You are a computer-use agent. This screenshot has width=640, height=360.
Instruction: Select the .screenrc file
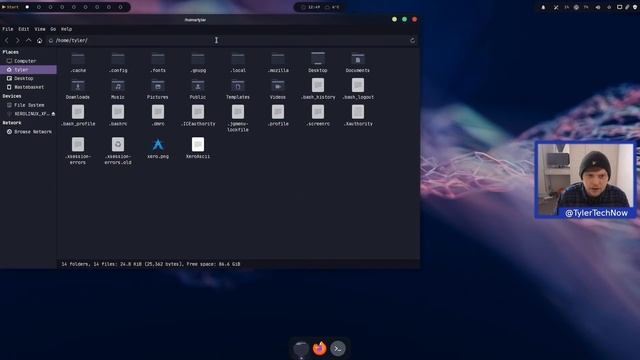[x=318, y=116]
